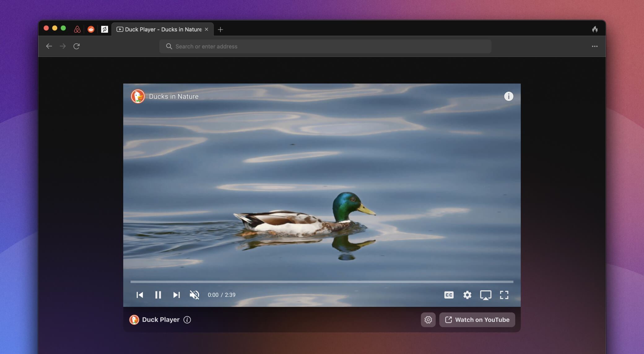Screen dimensions: 644x354
Task: Mute the video audio
Action: [x=194, y=295]
